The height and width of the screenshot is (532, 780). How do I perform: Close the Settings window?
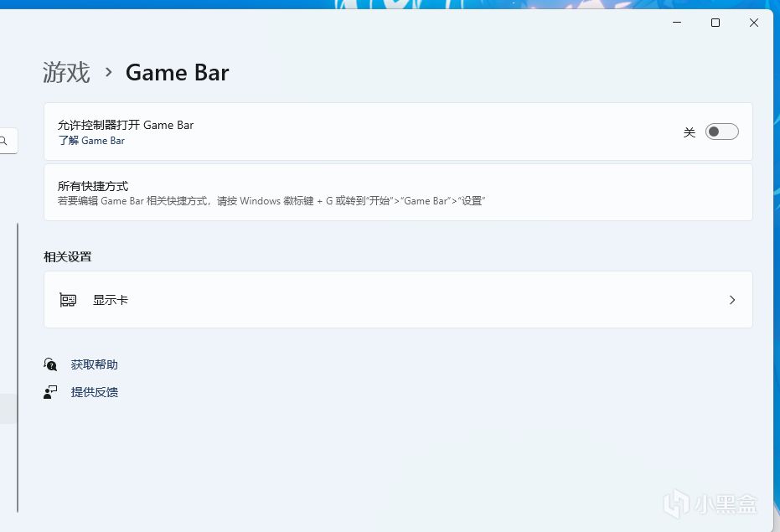click(754, 23)
